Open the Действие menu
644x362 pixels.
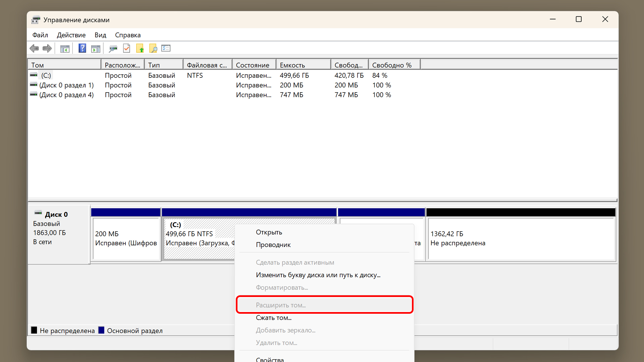point(71,35)
